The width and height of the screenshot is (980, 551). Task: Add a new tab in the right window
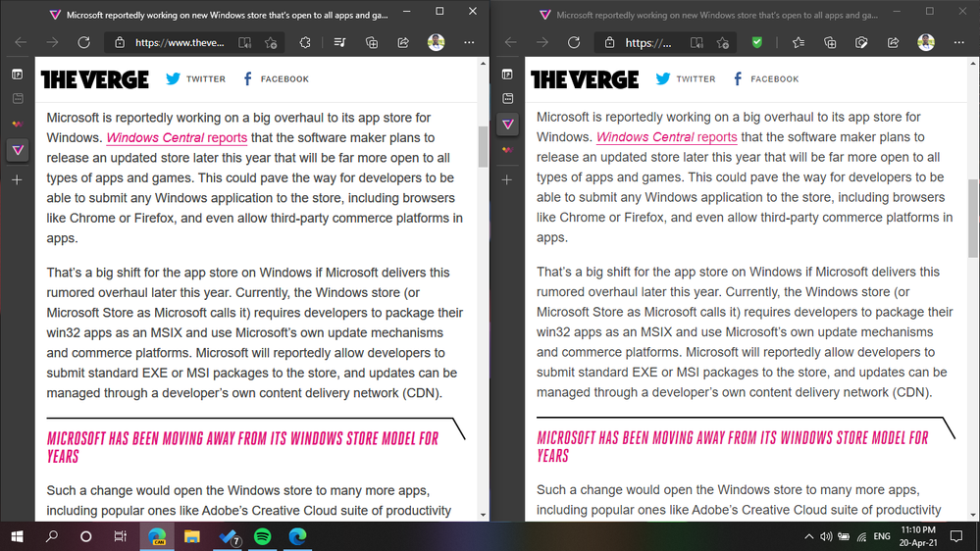507,180
